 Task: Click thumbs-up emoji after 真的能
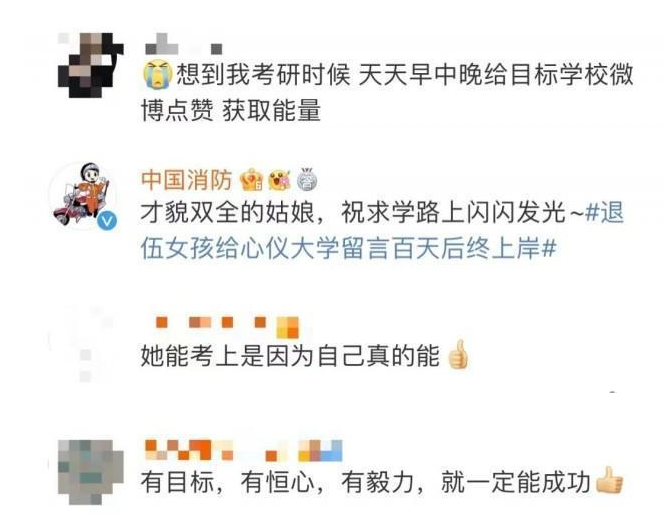(458, 354)
